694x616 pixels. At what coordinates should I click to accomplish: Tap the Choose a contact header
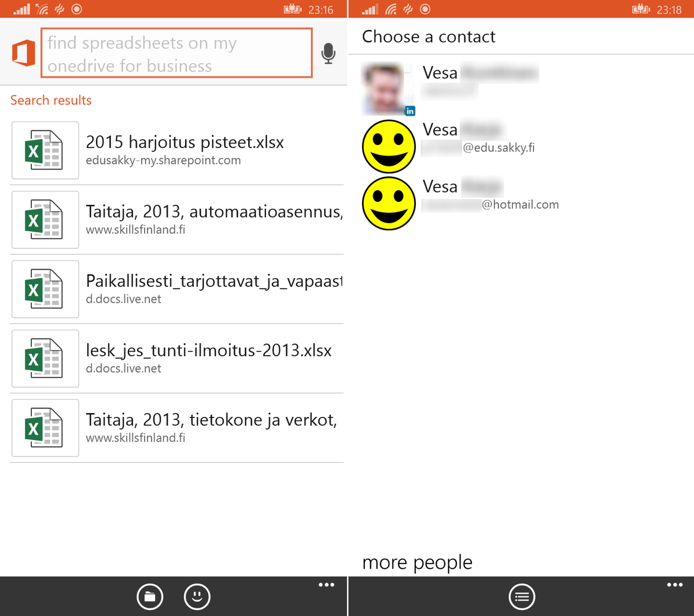(x=429, y=36)
